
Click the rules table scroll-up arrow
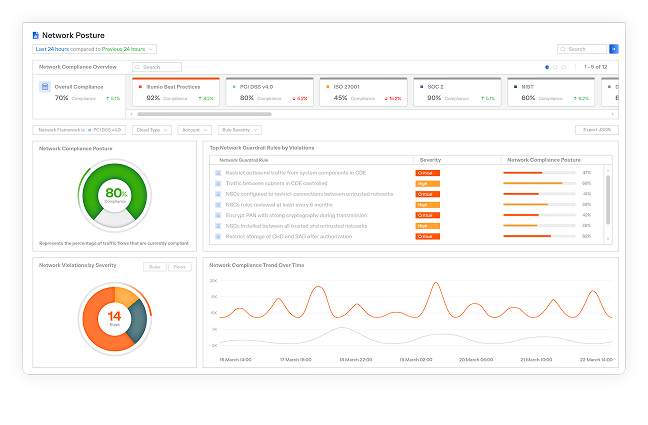tap(608, 170)
